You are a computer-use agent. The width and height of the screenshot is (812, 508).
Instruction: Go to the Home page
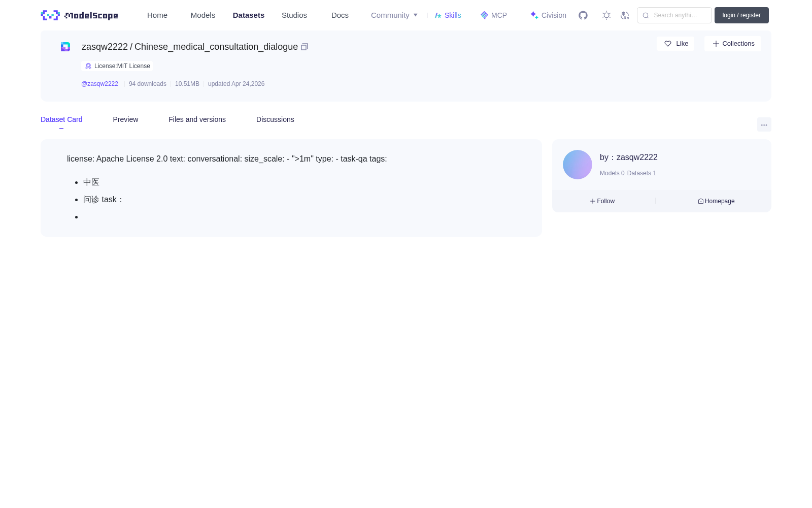point(157,15)
